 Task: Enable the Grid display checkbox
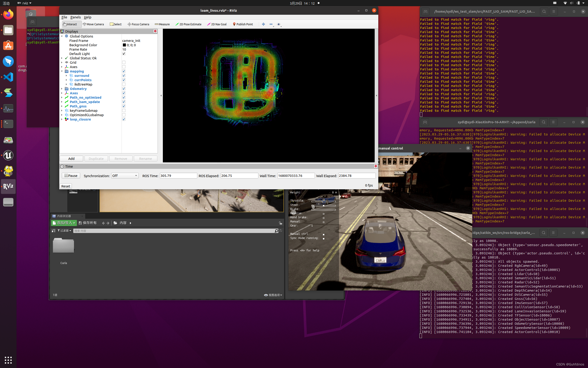tap(124, 62)
